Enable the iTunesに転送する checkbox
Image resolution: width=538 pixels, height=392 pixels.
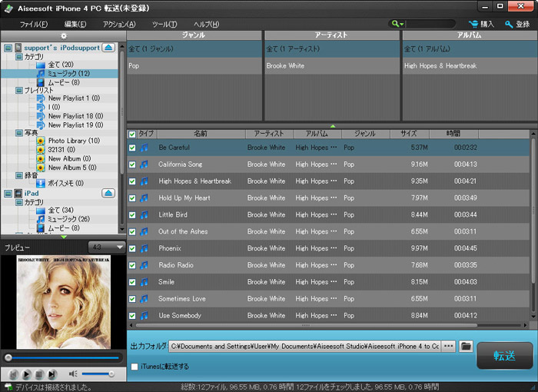pos(134,367)
